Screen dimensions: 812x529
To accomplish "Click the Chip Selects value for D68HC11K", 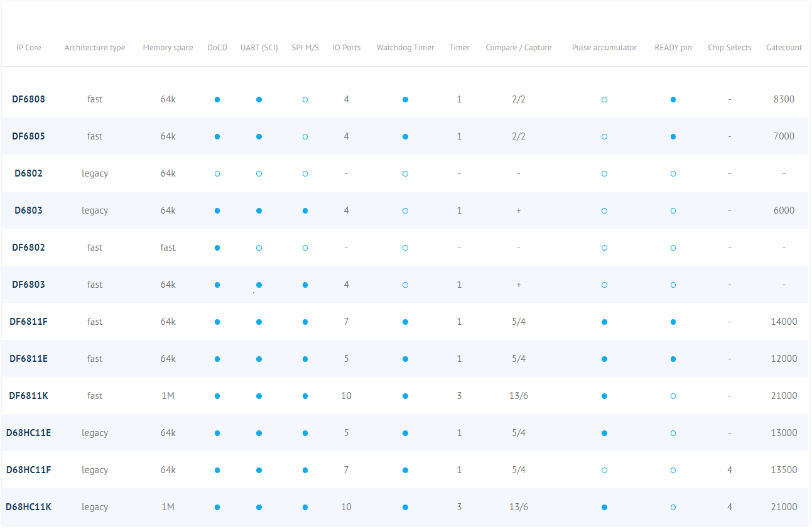I will coord(730,507).
